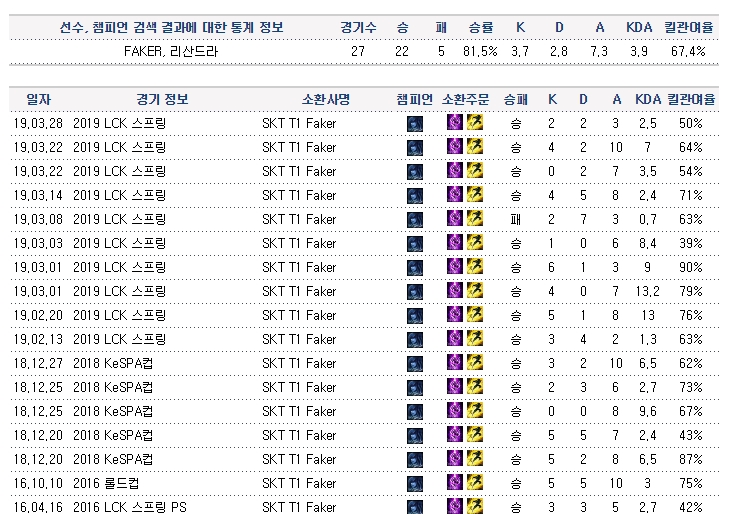Click Teleport spell icon in 19.03.28 row
This screenshot has width=734, height=514.
[455, 122]
